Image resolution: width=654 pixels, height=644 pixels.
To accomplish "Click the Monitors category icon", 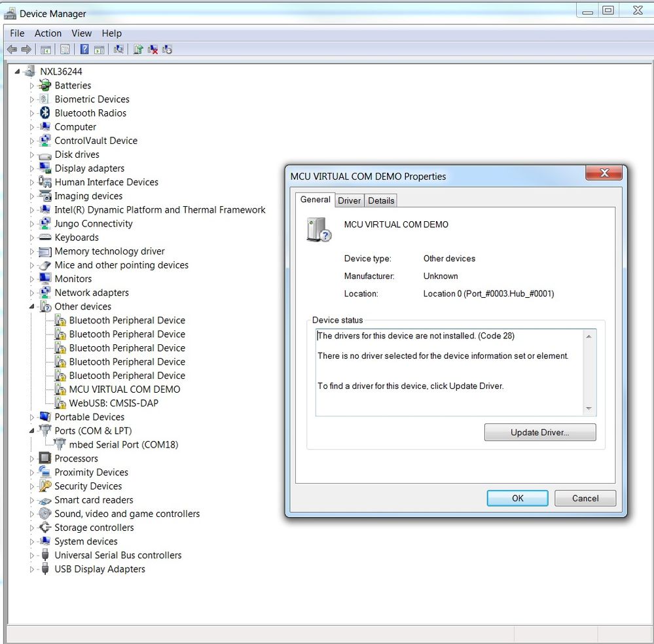I will (45, 279).
